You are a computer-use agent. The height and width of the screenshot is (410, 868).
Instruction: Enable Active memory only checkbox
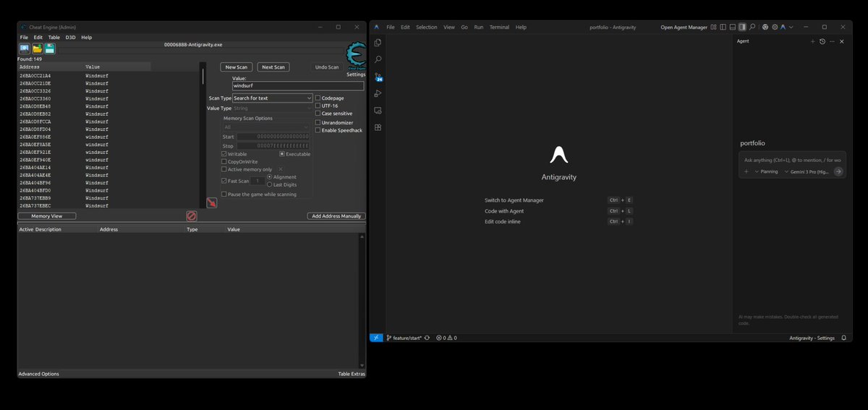coord(224,169)
